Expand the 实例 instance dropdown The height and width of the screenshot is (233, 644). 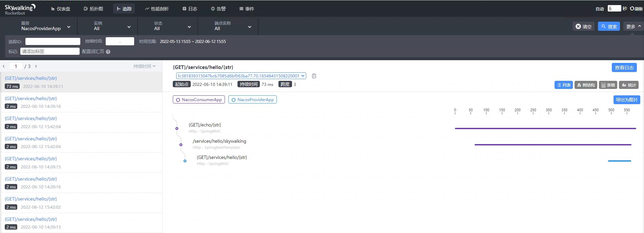(x=112, y=26)
